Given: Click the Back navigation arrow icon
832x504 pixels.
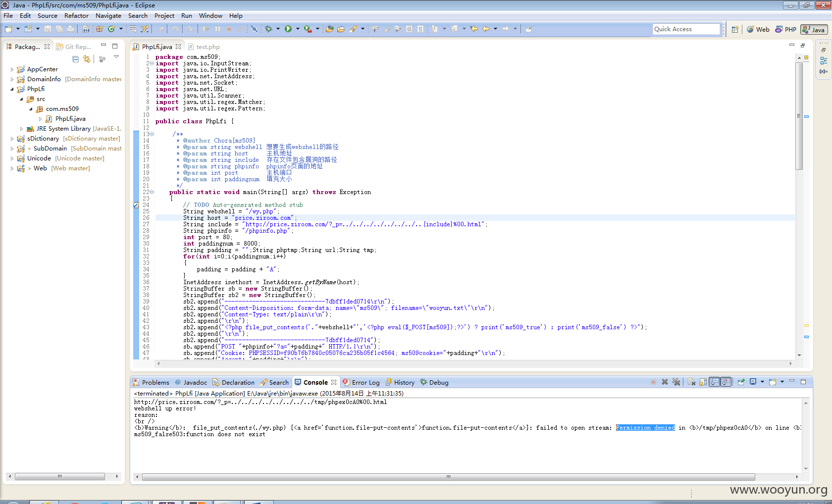Looking at the screenshot, I should [x=486, y=29].
